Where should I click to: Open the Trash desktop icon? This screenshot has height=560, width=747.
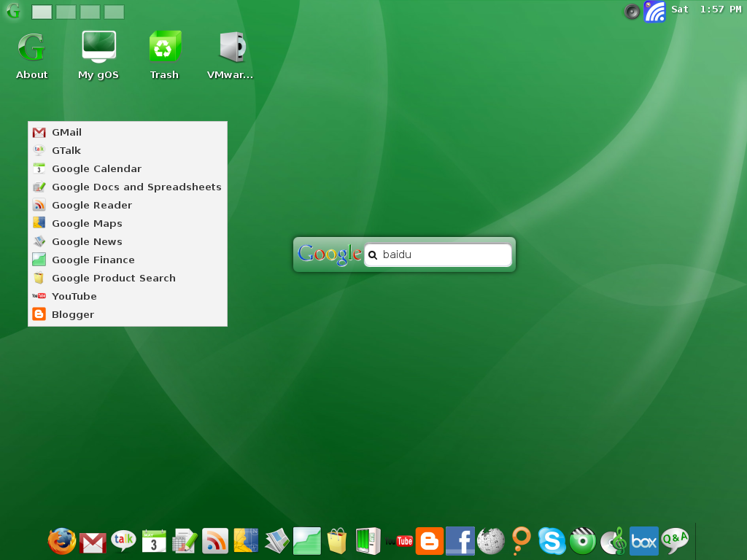tap(164, 55)
